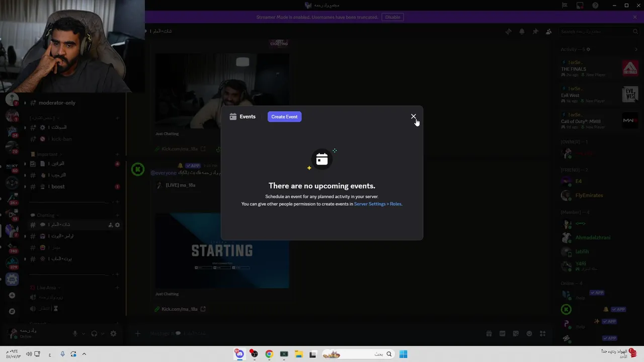Open Call of Duty MWIII activity card
The width and height of the screenshot is (644, 362).
[599, 121]
